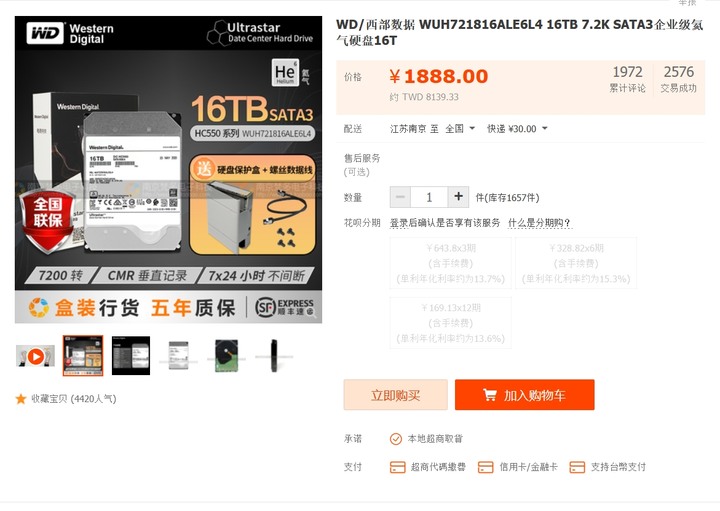
Task: Click the favorite star icon
Action: (21, 399)
